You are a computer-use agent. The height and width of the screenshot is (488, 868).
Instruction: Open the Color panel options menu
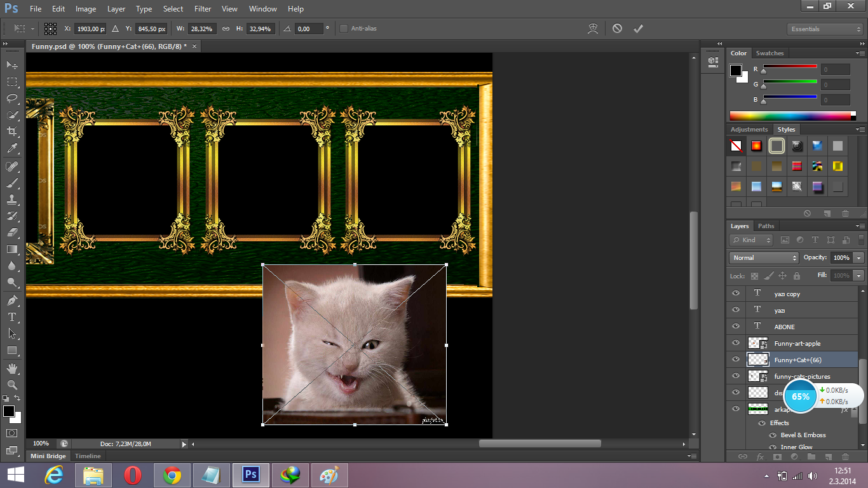860,53
